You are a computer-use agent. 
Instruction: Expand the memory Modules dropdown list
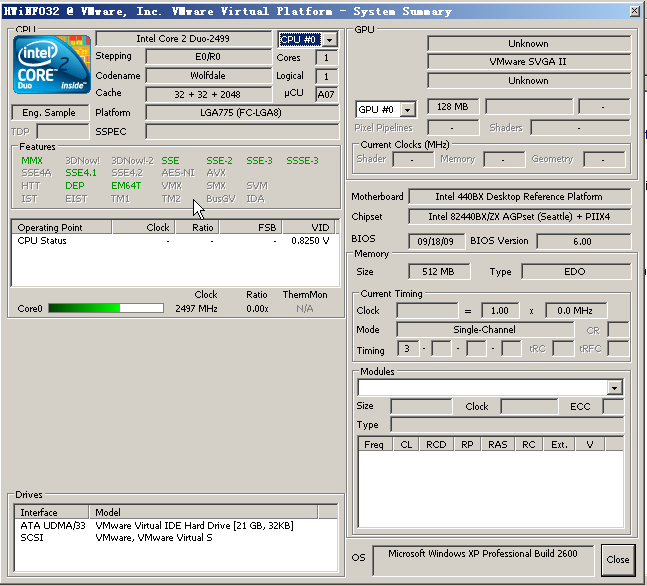tap(614, 387)
